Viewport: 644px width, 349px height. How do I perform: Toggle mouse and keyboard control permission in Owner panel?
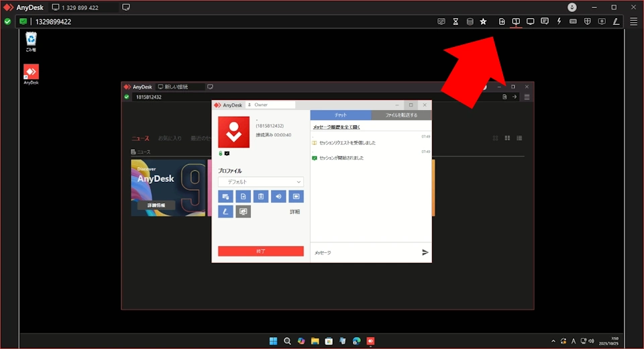pyautogui.click(x=225, y=197)
